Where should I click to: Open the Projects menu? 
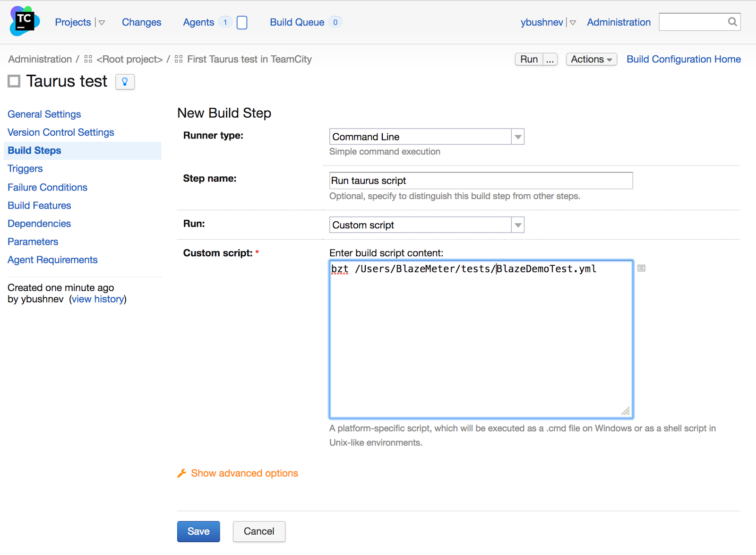[x=73, y=22]
